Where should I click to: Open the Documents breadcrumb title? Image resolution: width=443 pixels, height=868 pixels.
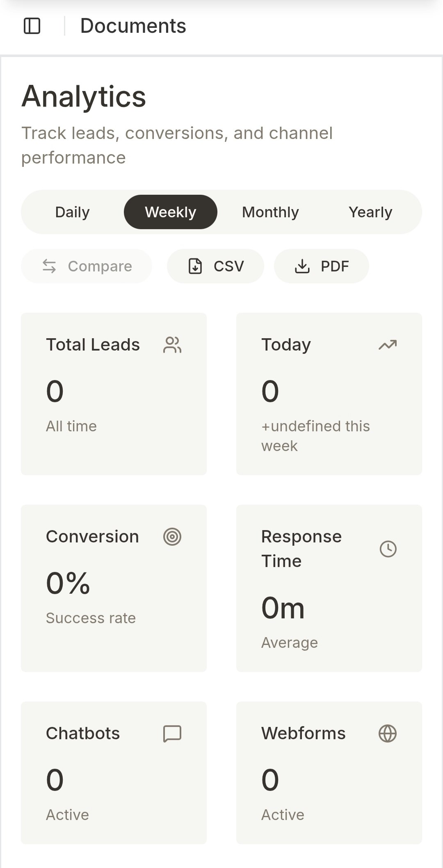coord(133,26)
